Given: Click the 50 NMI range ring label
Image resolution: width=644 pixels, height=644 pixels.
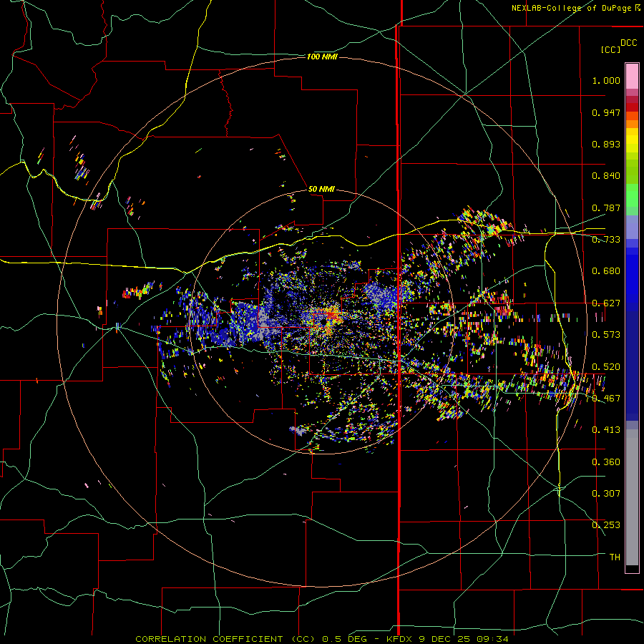Looking at the screenshot, I should [x=321, y=189].
